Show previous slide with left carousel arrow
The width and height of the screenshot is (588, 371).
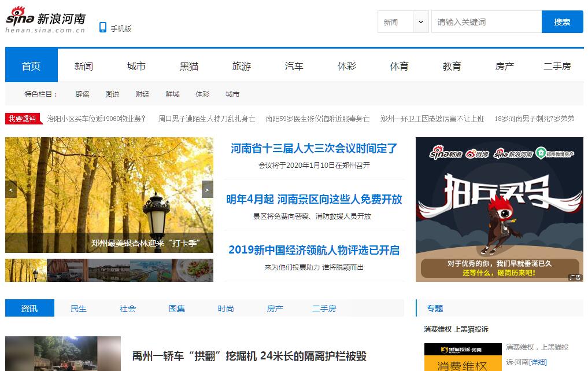(x=11, y=189)
